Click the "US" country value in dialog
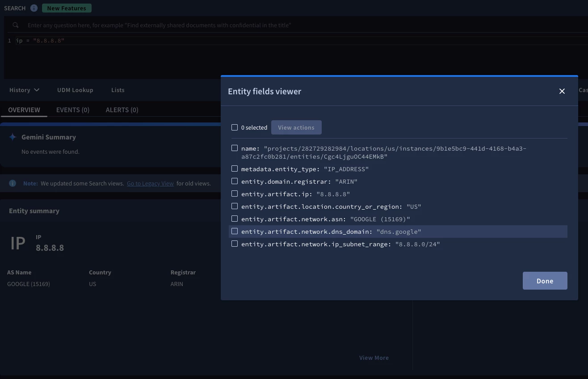Screen dimensions: 588x379 414,206
